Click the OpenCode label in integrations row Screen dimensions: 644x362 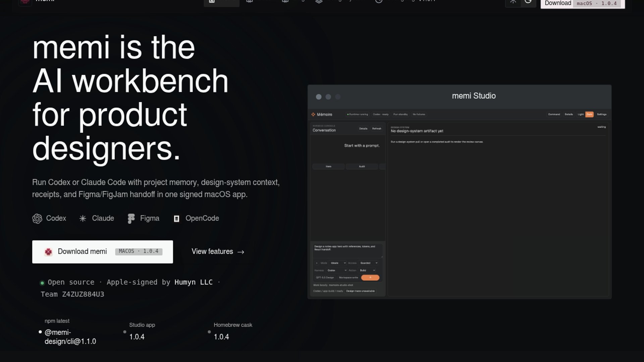[202, 218]
